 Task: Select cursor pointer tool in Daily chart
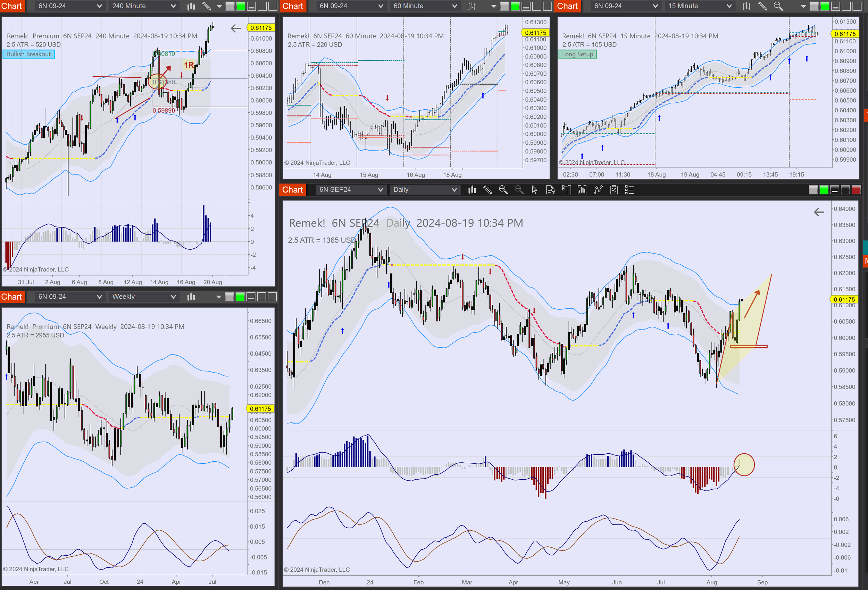534,190
